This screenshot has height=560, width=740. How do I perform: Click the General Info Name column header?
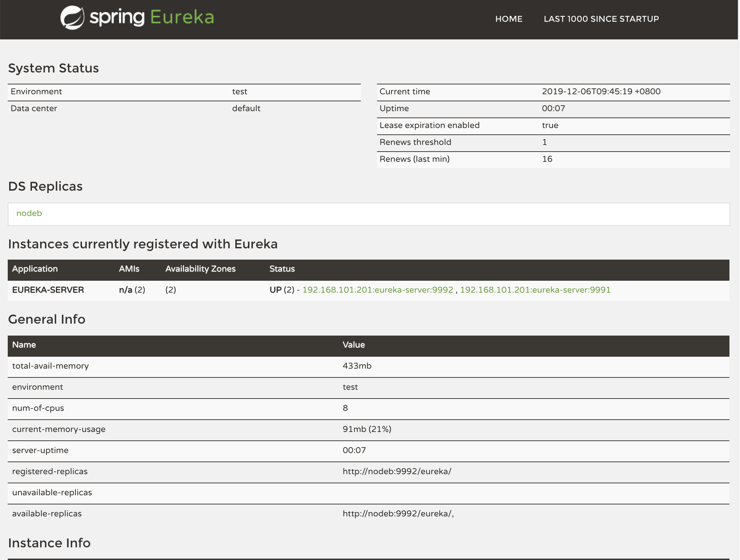pos(24,345)
